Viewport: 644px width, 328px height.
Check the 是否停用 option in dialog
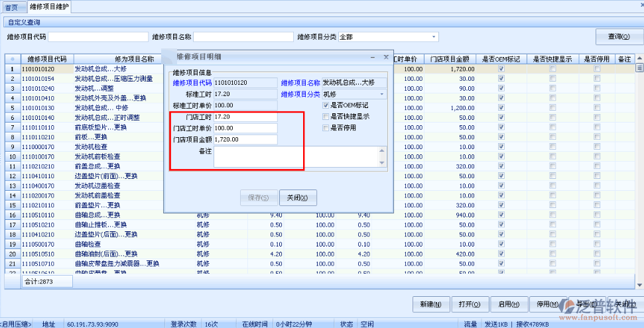[325, 127]
